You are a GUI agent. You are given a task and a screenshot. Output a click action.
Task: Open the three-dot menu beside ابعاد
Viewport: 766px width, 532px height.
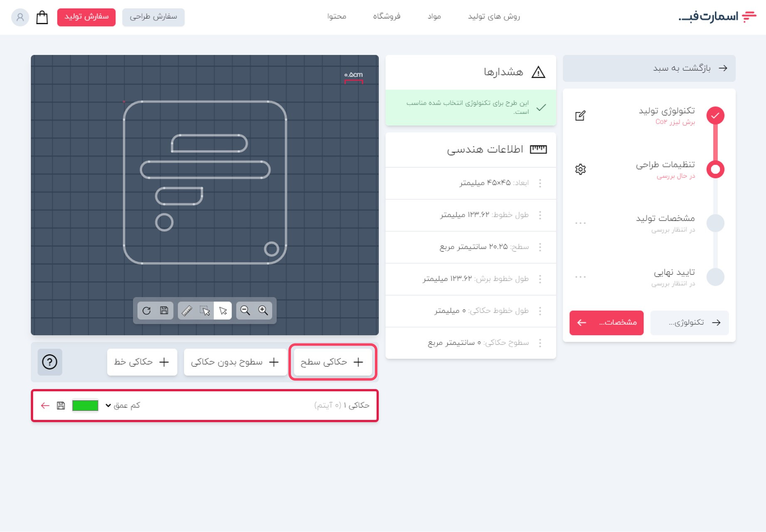point(540,183)
